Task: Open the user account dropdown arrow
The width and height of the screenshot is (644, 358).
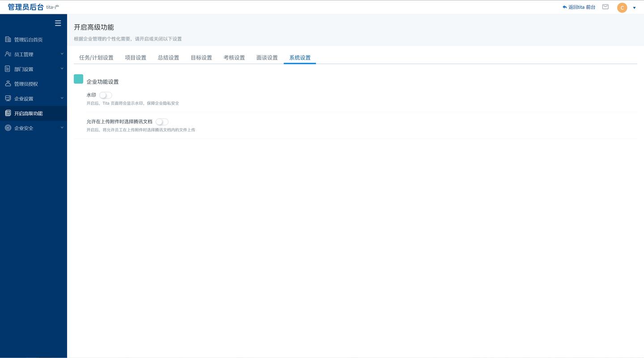Action: 634,8
